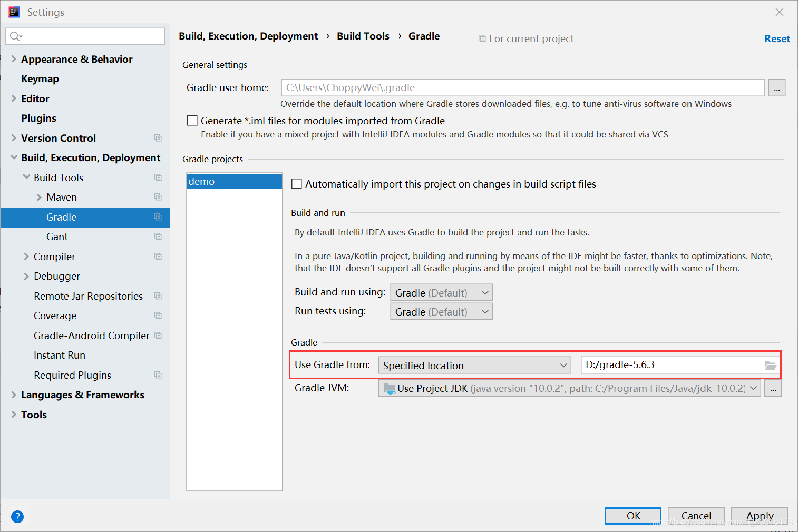
Task: Open Gradle-Android Compiler settings
Action: pyautogui.click(x=92, y=336)
